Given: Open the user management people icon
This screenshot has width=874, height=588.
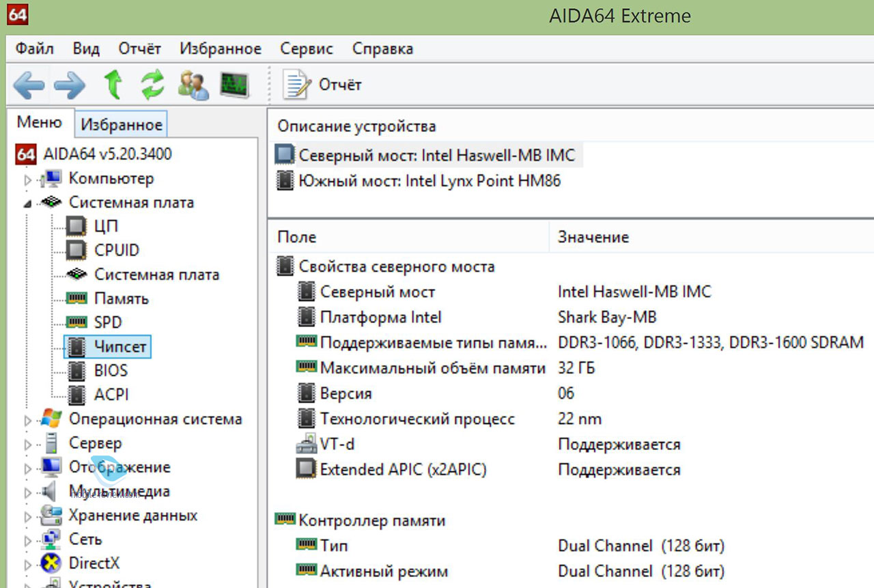Looking at the screenshot, I should (193, 85).
